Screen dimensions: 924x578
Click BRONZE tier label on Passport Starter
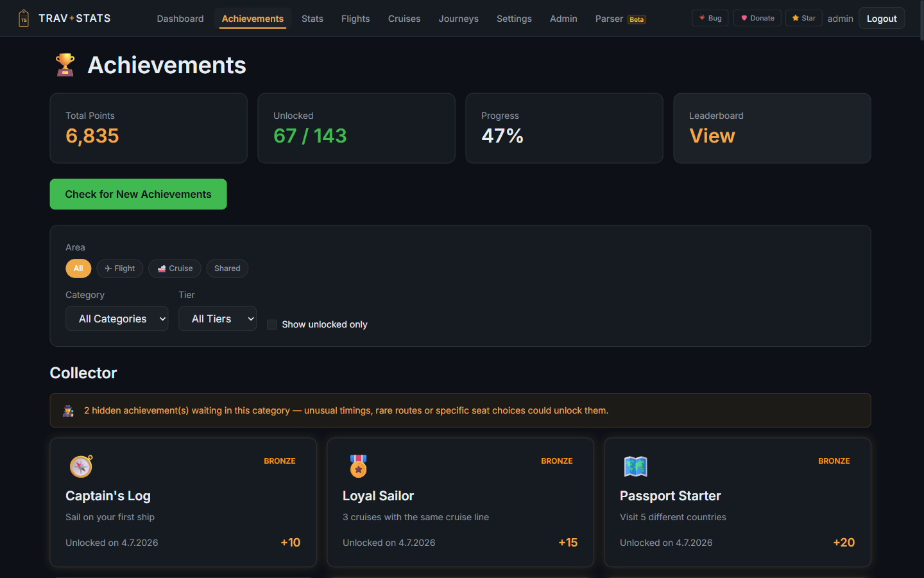834,461
